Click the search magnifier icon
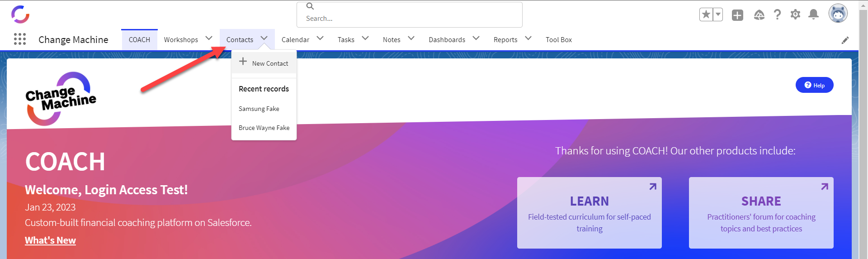This screenshot has height=259, width=868. point(310,6)
